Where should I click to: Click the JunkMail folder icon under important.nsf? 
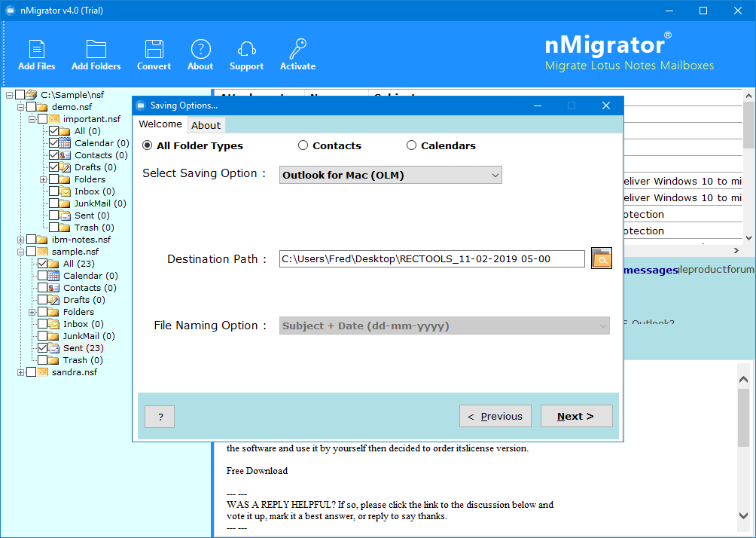[x=65, y=203]
